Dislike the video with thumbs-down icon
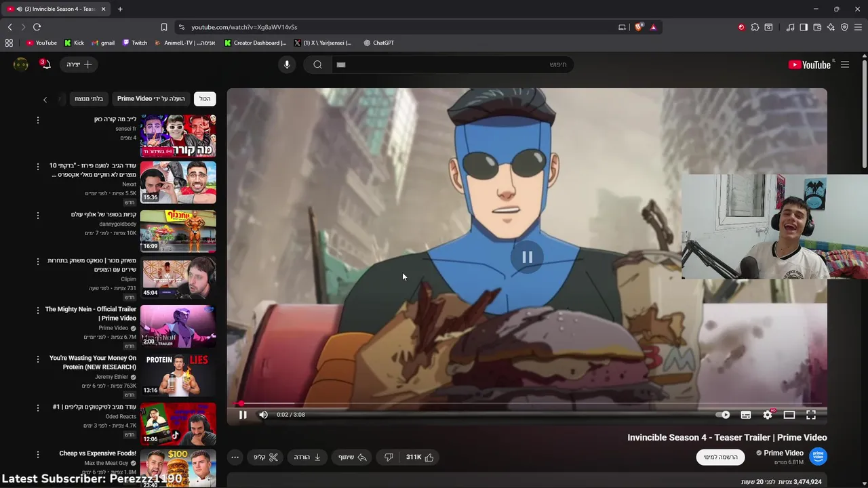This screenshot has height=488, width=868. pyautogui.click(x=389, y=457)
